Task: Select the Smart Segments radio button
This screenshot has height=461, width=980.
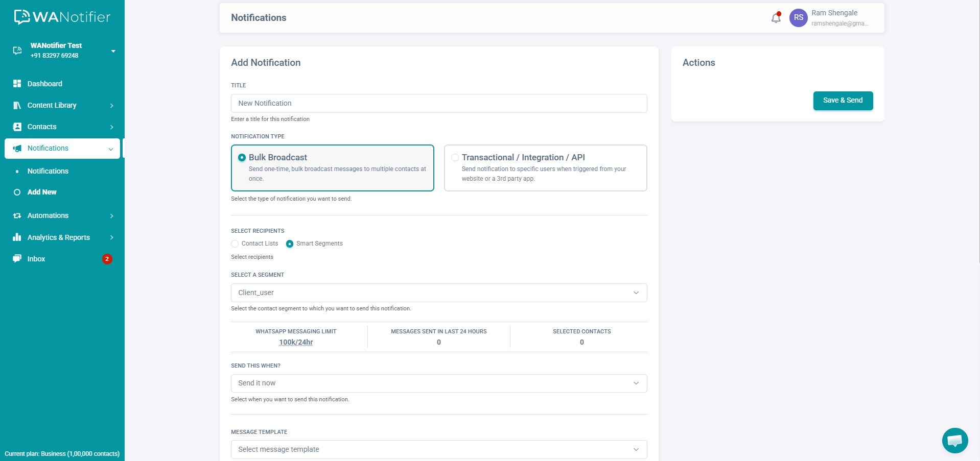Action: point(290,244)
